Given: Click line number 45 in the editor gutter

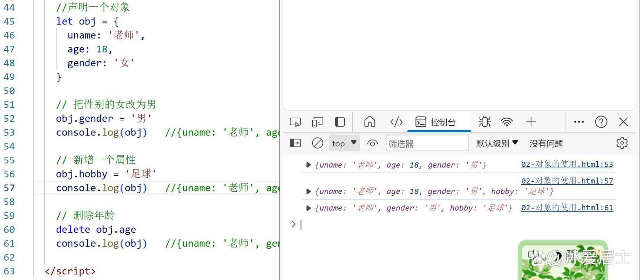Looking at the screenshot, I should pyautogui.click(x=9, y=21).
